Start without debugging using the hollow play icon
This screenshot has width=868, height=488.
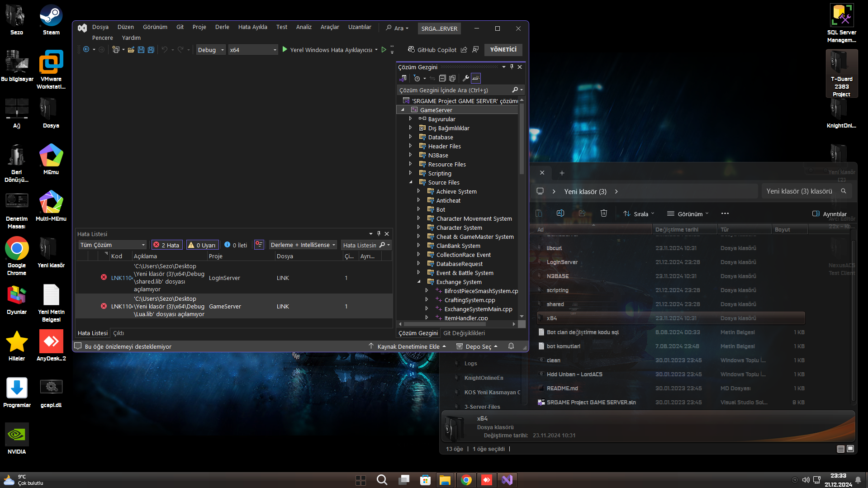384,50
